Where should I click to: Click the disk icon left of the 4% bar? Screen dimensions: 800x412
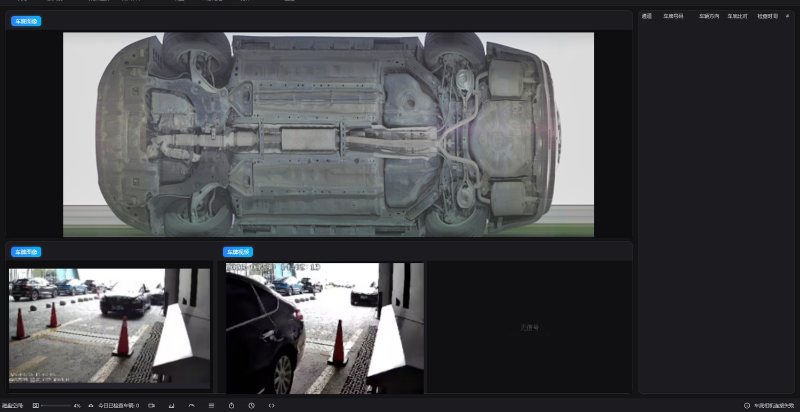(x=36, y=406)
